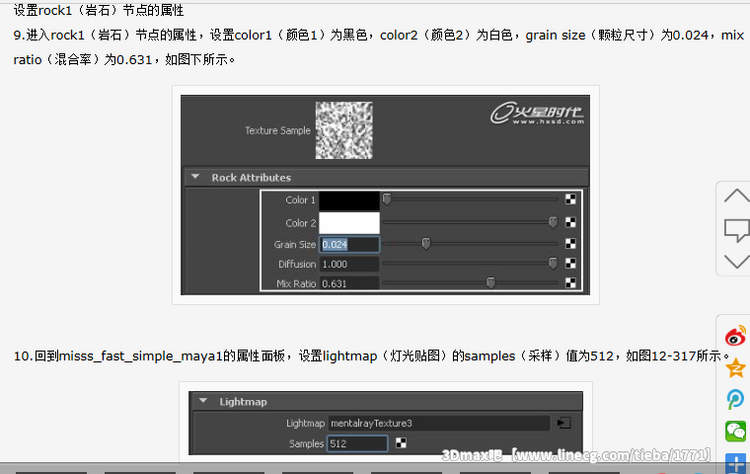This screenshot has height=474, width=750.
Task: Open the white Color 2 swatch
Action: pyautogui.click(x=349, y=223)
